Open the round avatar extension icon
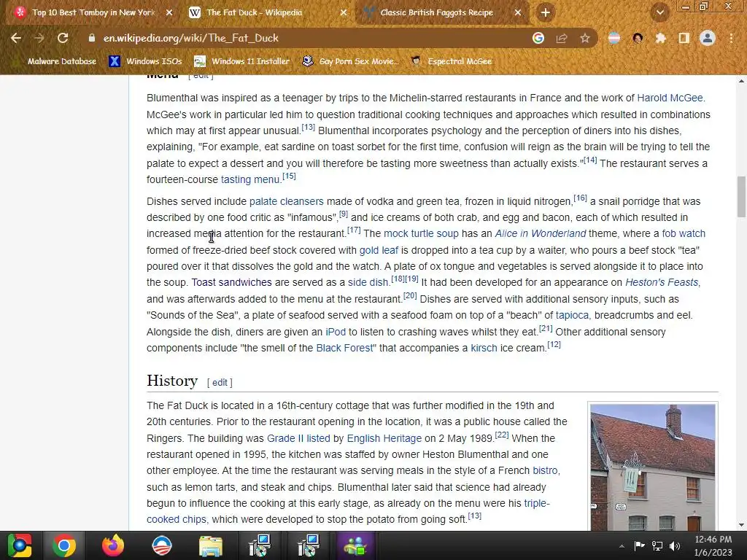This screenshot has height=560, width=747. click(638, 38)
